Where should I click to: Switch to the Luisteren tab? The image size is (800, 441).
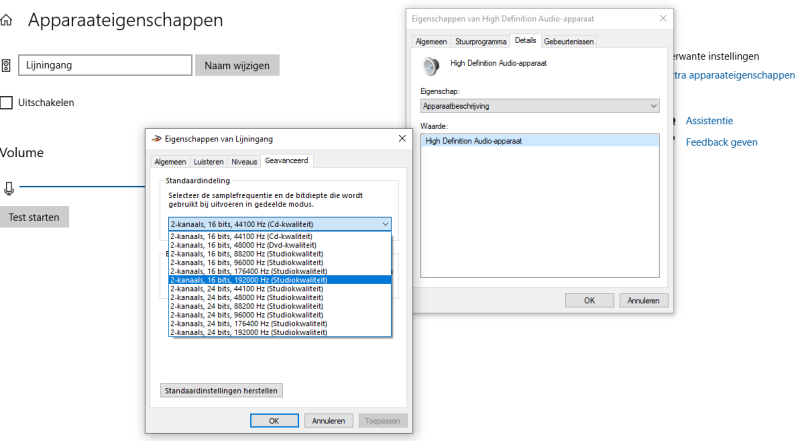click(x=208, y=162)
